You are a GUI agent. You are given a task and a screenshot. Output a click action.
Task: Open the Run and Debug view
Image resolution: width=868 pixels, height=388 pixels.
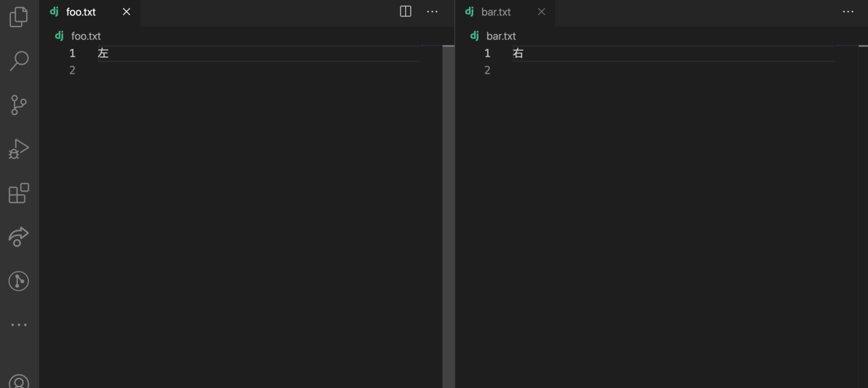click(19, 149)
